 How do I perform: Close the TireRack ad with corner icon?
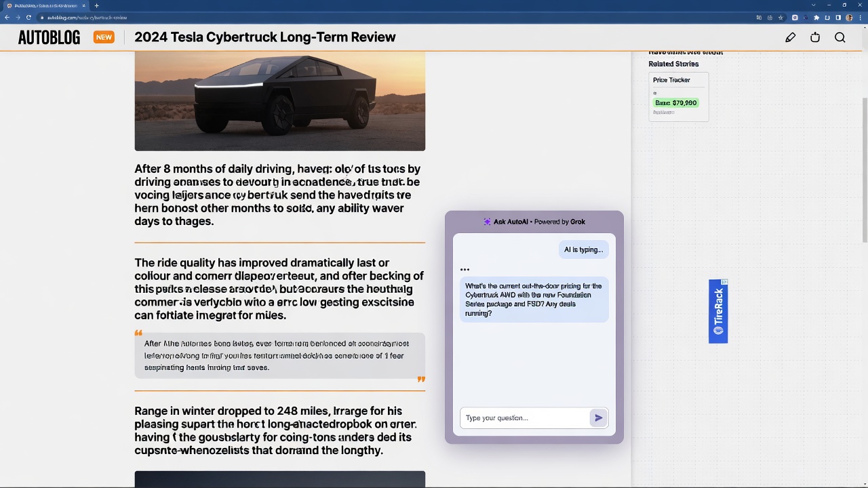(724, 282)
